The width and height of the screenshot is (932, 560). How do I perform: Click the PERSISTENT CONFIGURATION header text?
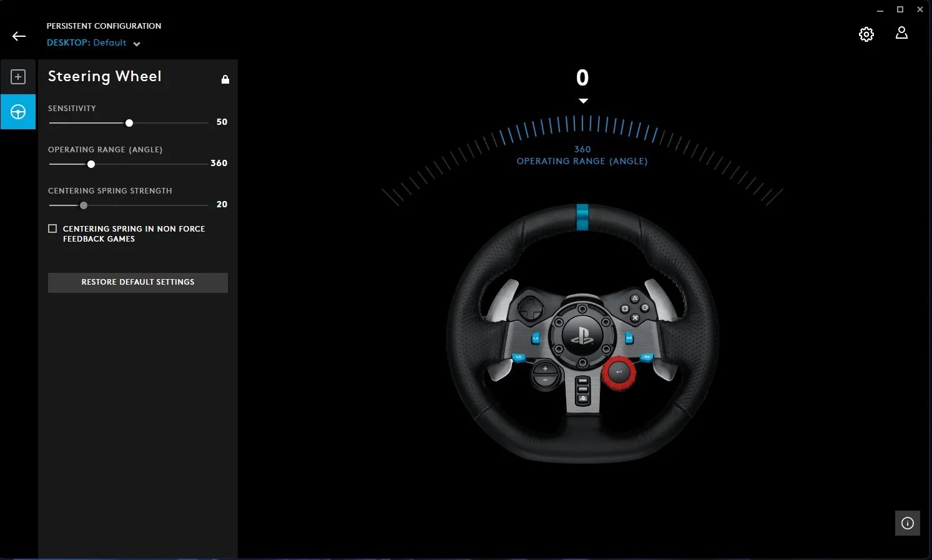tap(104, 26)
